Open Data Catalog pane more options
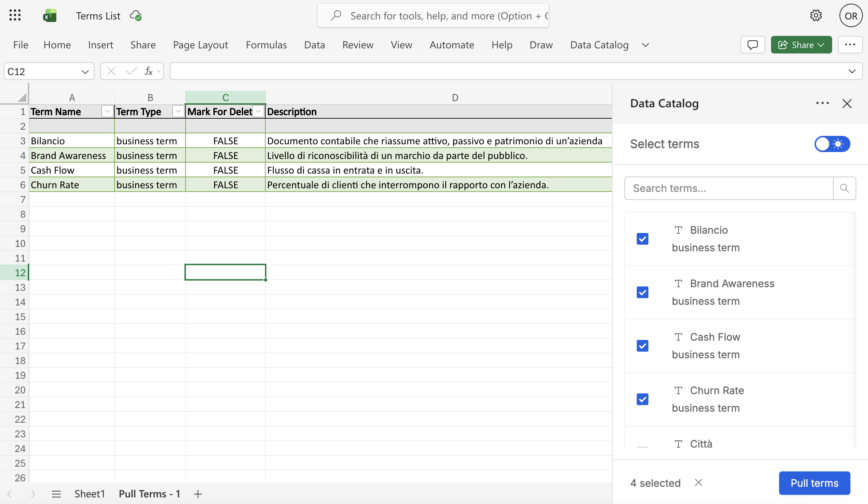 (822, 103)
